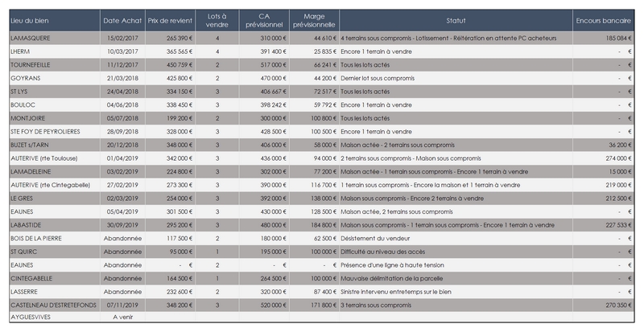Select the 'Date Achat' column header
Viewport: 644px width, 332px height.
(x=122, y=21)
